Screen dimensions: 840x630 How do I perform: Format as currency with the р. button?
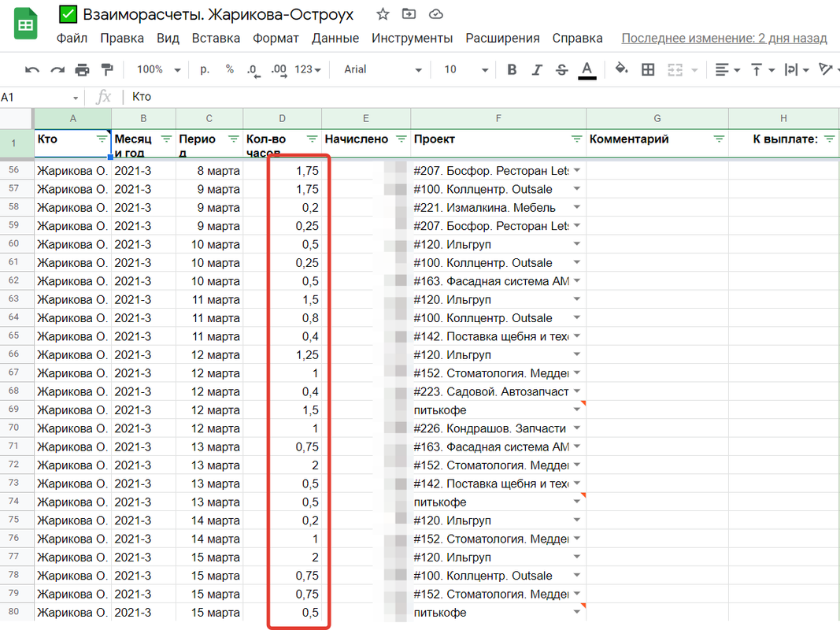(205, 69)
